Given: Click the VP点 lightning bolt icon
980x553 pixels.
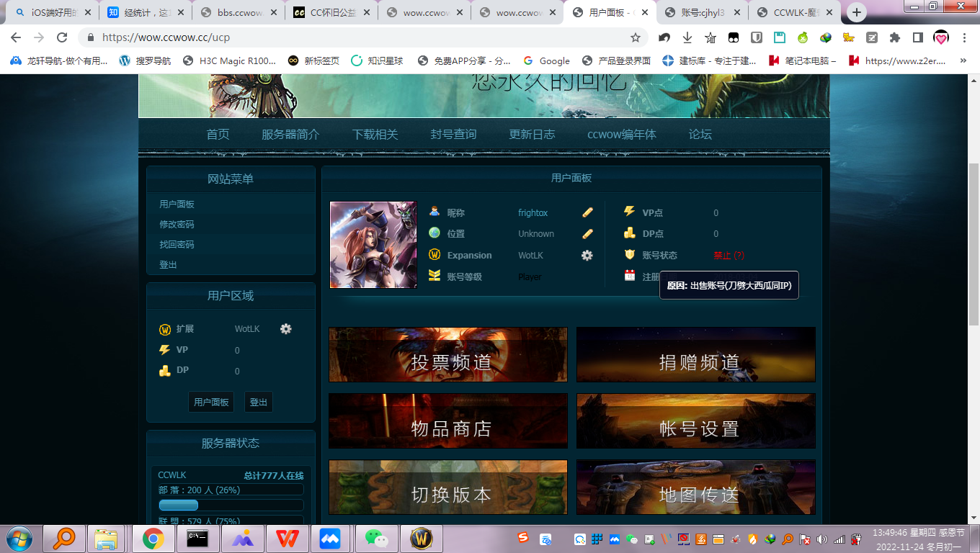Looking at the screenshot, I should pos(631,212).
